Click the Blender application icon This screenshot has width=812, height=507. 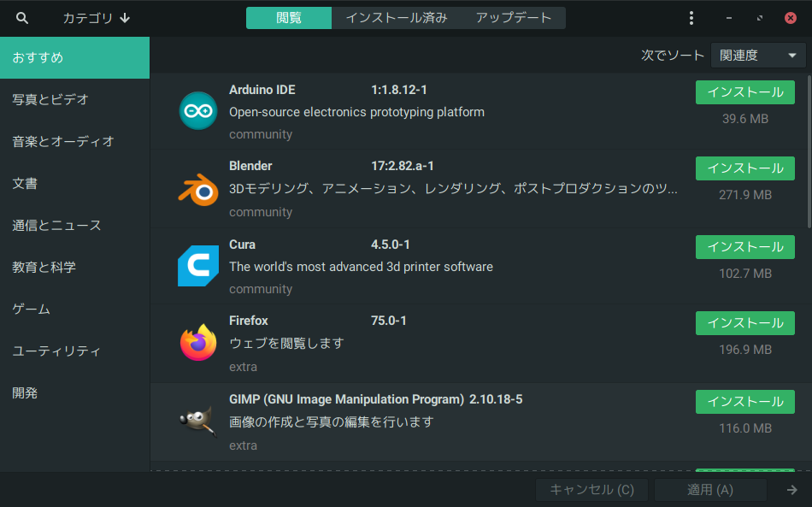coord(198,190)
